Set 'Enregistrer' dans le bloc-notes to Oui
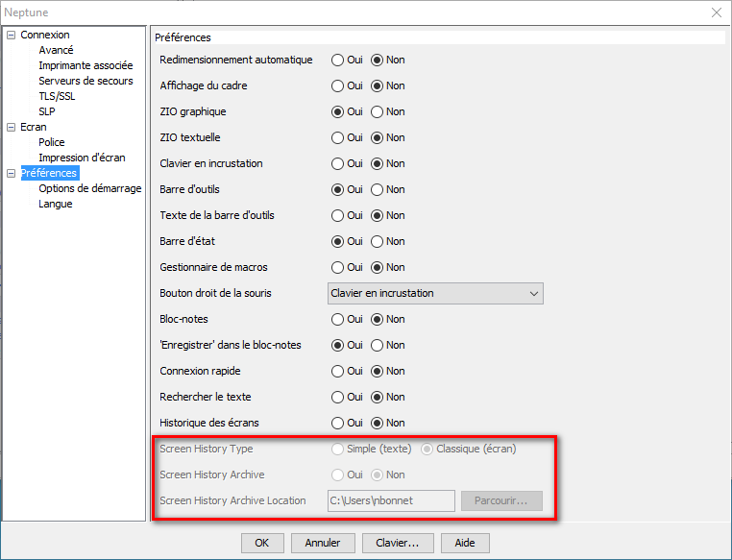 point(347,346)
